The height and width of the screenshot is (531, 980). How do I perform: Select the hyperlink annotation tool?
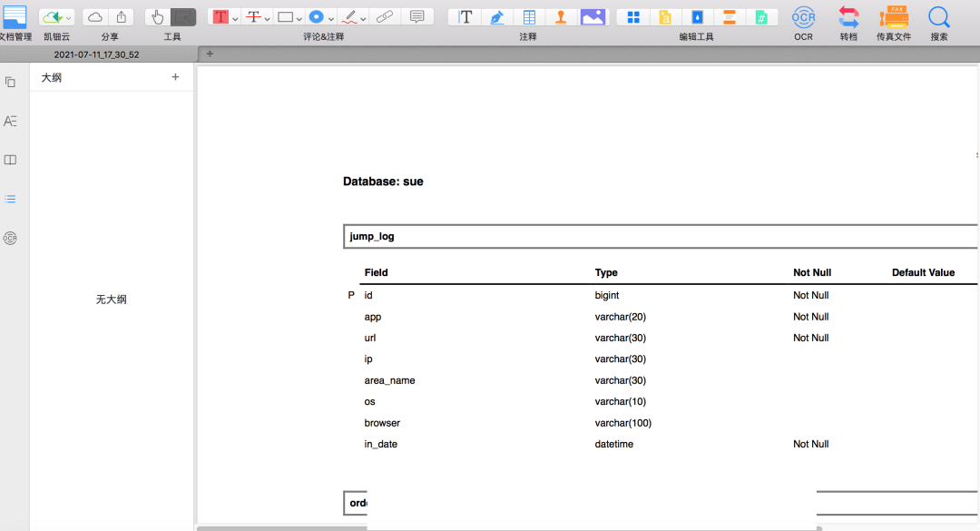[x=386, y=15]
